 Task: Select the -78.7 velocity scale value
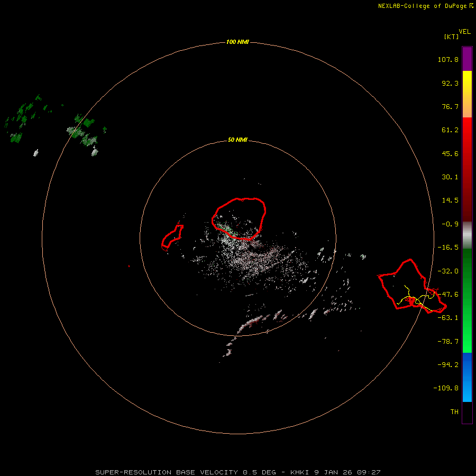point(448,342)
